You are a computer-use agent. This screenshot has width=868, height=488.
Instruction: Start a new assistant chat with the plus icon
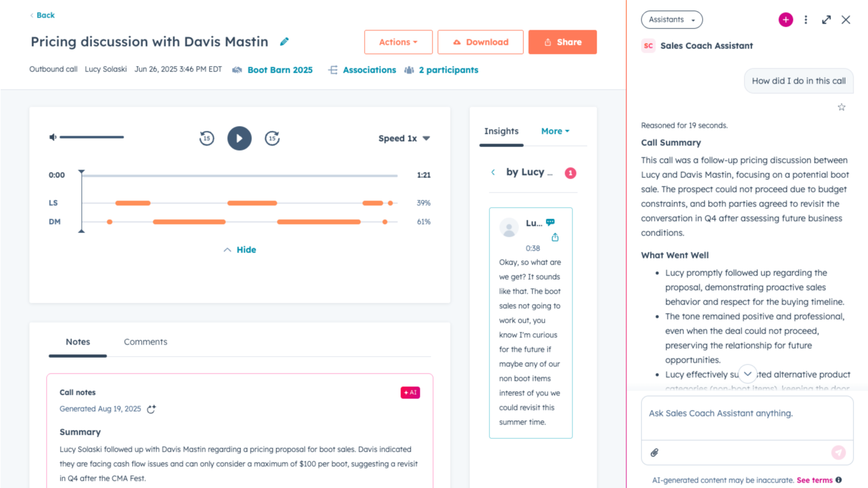coord(785,19)
